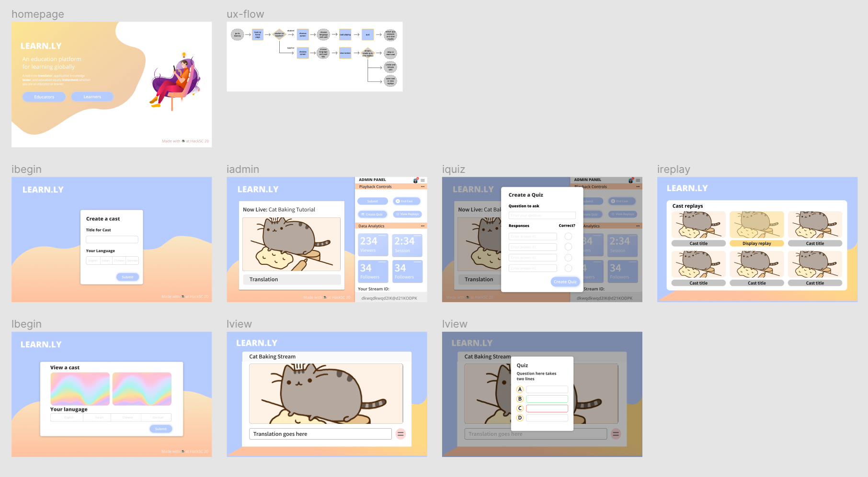The height and width of the screenshot is (477, 868).
Task: Click the 'go to learn.ly' node in ux-flow
Action: (x=238, y=34)
